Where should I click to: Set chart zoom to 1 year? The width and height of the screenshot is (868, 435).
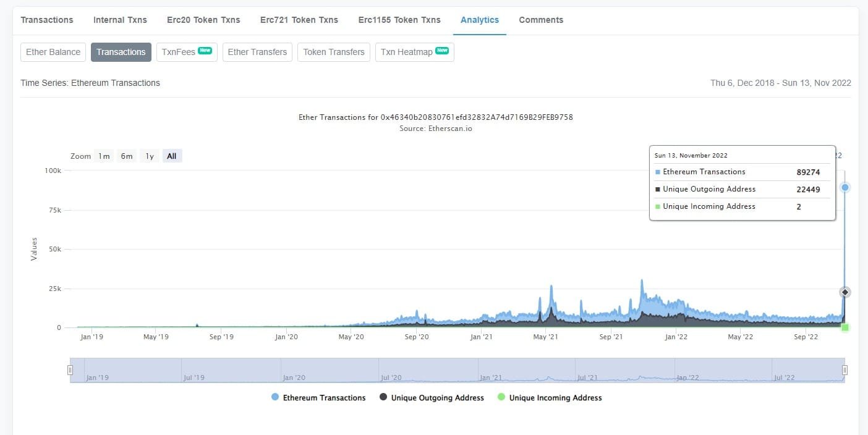148,156
